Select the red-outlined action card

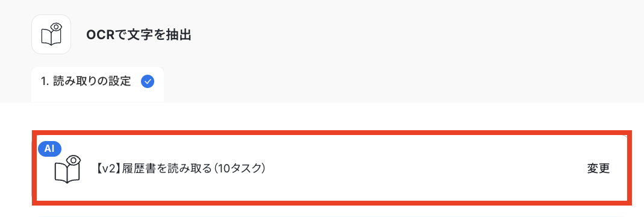(332, 168)
